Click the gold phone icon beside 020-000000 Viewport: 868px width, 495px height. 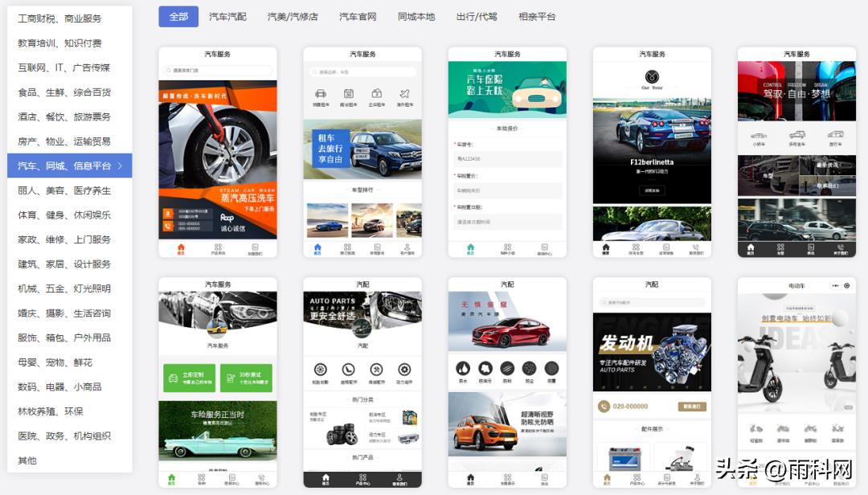pyautogui.click(x=604, y=407)
